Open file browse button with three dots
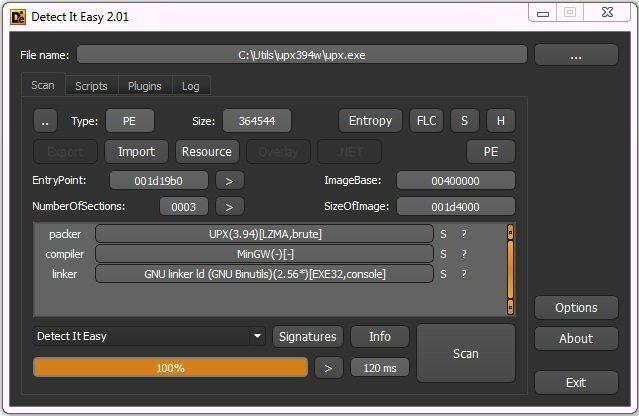This screenshot has height=416, width=639. [x=576, y=55]
